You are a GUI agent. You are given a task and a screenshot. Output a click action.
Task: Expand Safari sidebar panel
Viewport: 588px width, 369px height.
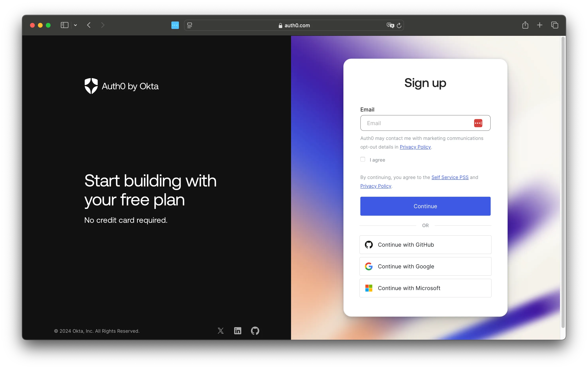point(65,25)
